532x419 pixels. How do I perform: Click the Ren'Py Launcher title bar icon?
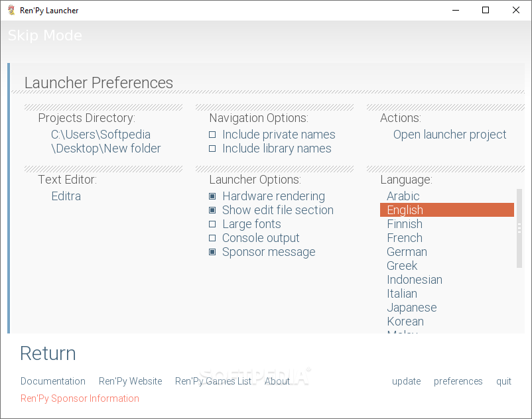11,10
